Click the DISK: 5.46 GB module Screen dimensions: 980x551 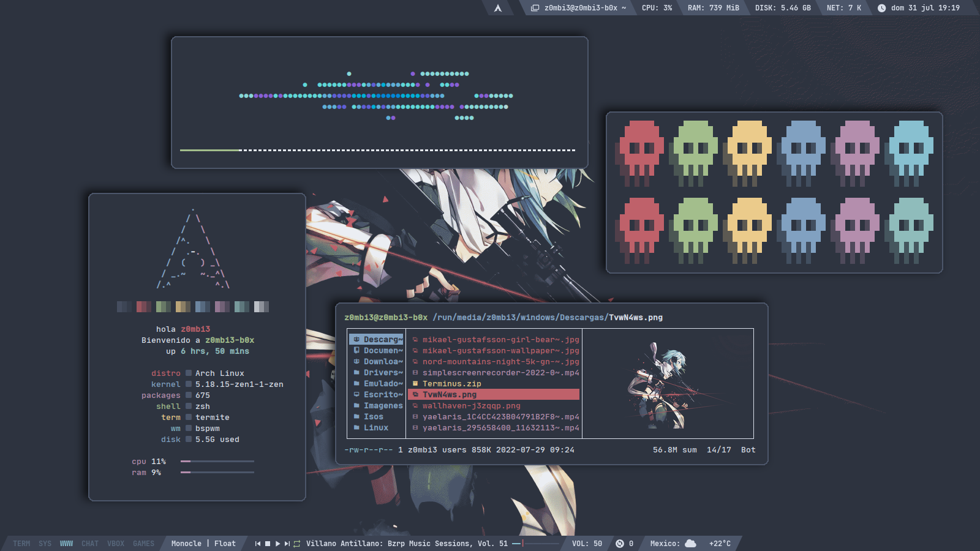pos(783,8)
